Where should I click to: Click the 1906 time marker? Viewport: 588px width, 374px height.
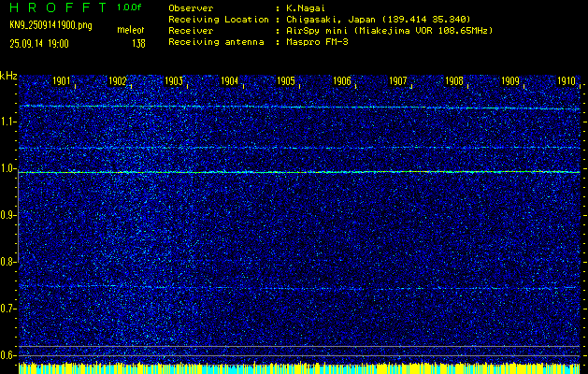pos(342,81)
